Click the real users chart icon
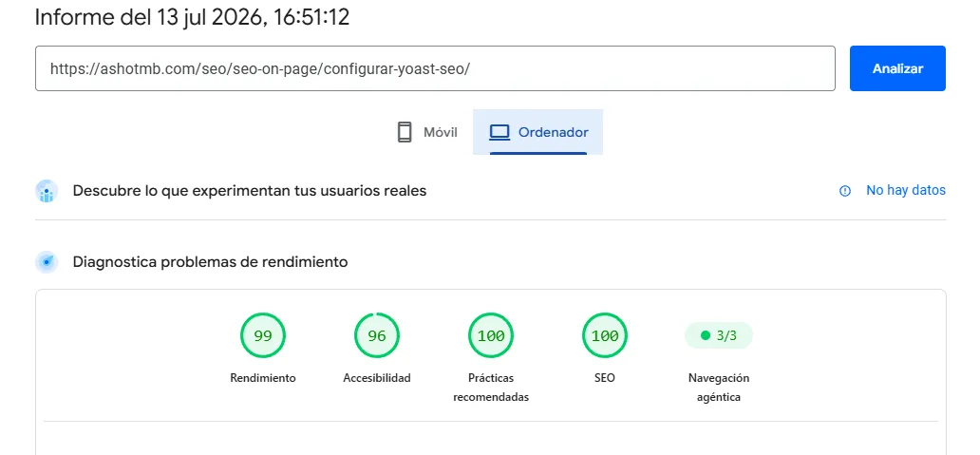Viewport: 980px width, 455px height. click(47, 191)
